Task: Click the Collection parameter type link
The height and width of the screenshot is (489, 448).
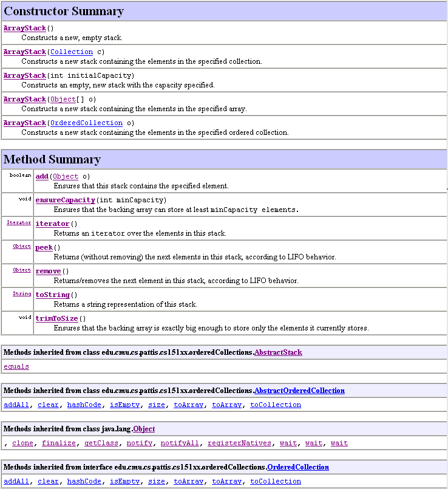Action: pos(72,52)
